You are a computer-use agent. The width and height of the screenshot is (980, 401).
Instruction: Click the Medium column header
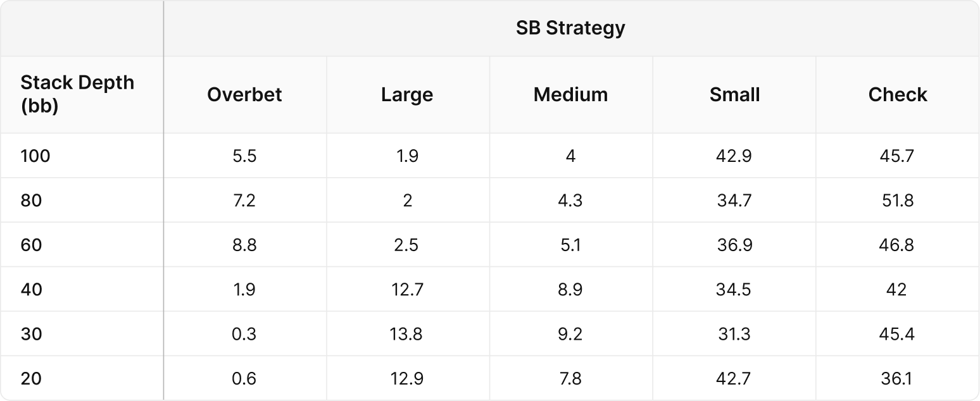tap(570, 95)
